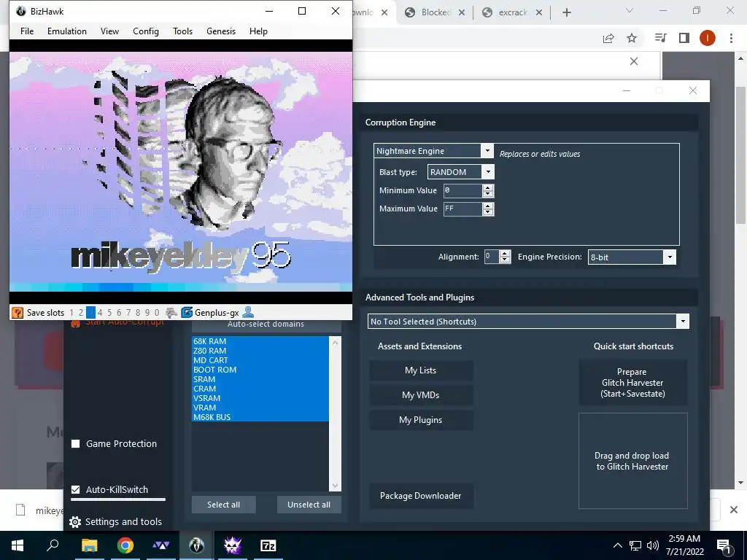Click Auto-select domains button
The height and width of the screenshot is (560, 747).
point(266,324)
